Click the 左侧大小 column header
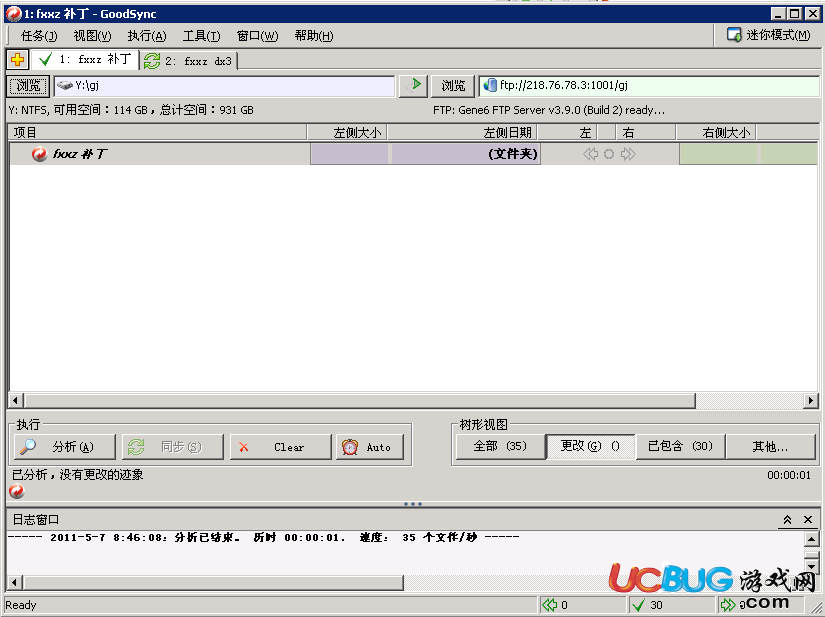This screenshot has height=617, width=825. tap(347, 133)
